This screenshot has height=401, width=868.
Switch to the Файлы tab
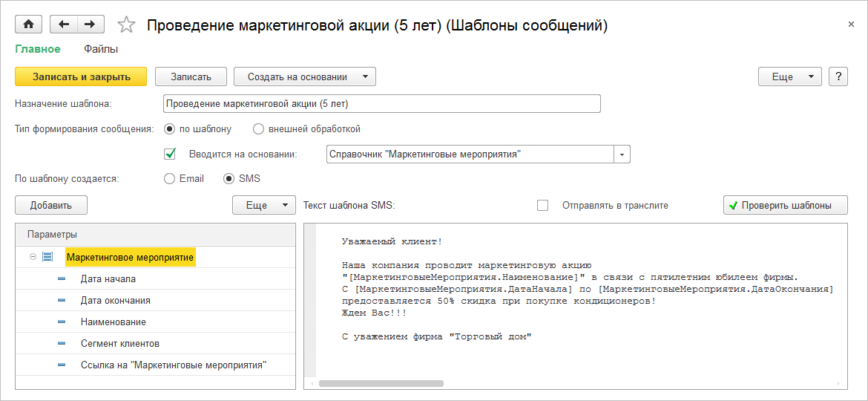click(x=101, y=49)
